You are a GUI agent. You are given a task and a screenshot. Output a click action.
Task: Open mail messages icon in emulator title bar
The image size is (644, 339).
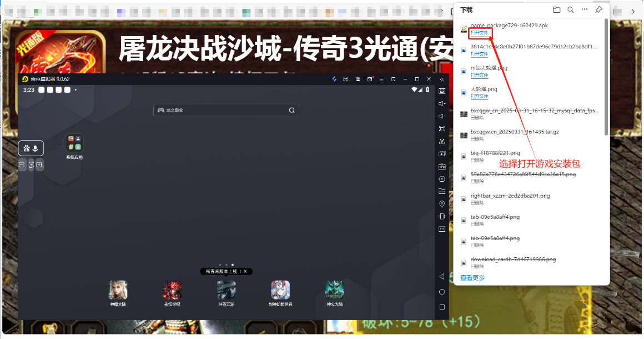(370, 79)
